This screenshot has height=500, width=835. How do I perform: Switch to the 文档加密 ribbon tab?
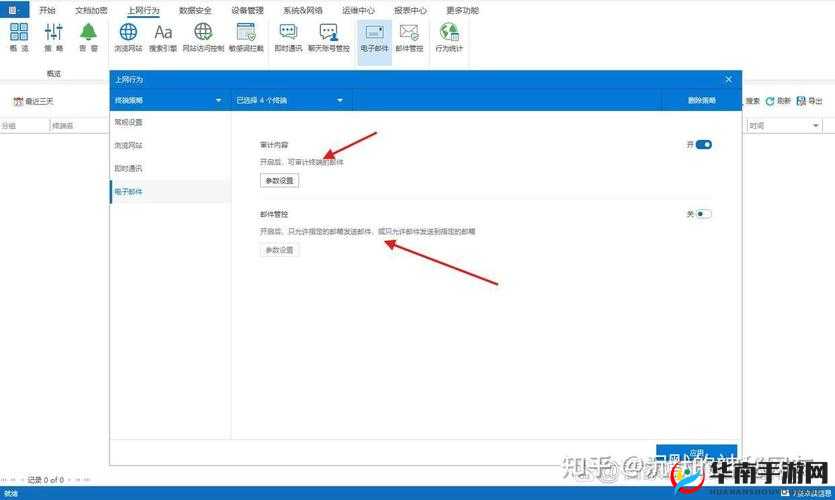pos(91,10)
